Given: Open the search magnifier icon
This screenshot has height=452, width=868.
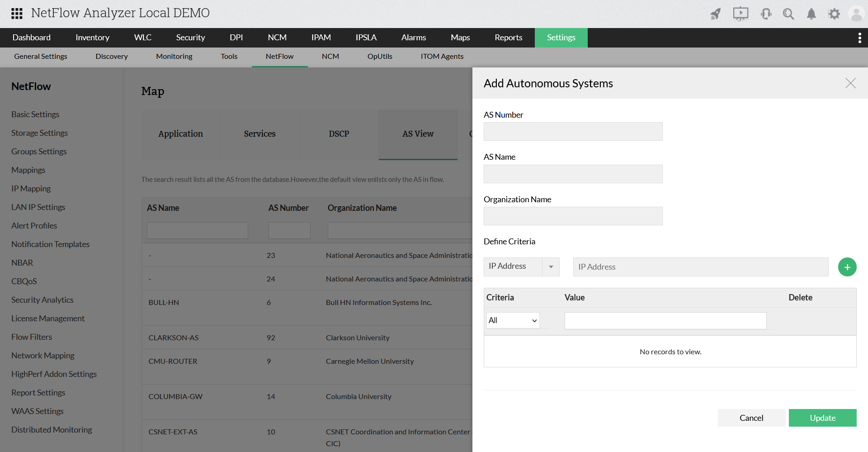Looking at the screenshot, I should pyautogui.click(x=788, y=14).
